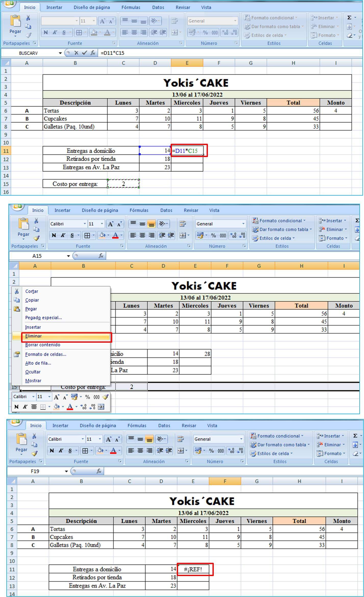Viewport: 364px width, 597px height.
Task: Toggle Bold (N) in the middle window's ribbon
Action: (54, 235)
